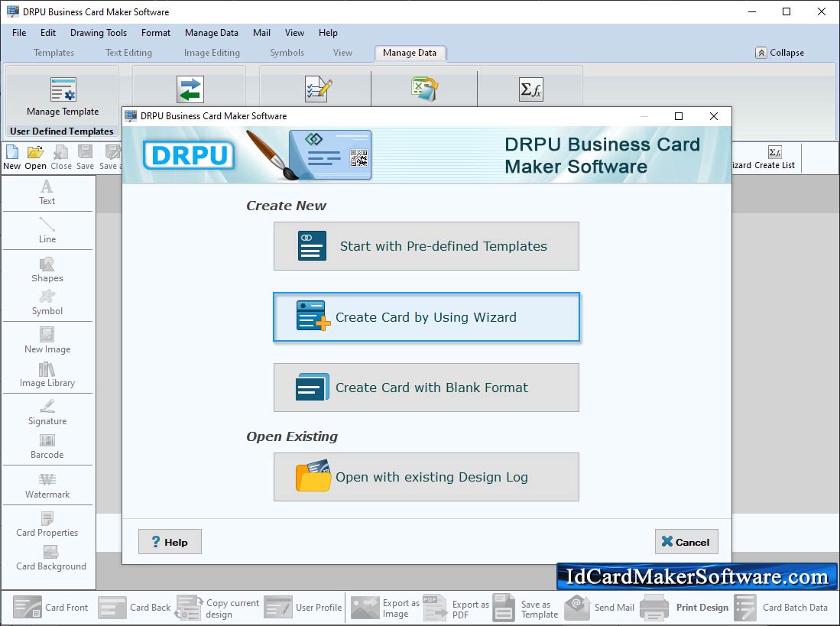The height and width of the screenshot is (626, 840).
Task: Switch to the Text Editing ribbon tab
Action: click(128, 53)
